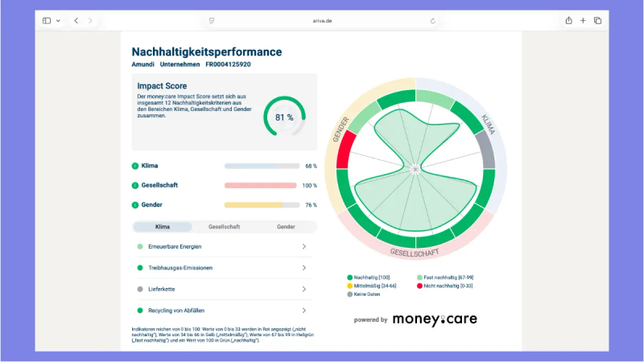Click the KLIMA label on the chart
This screenshot has width=644, height=362.
(488, 125)
